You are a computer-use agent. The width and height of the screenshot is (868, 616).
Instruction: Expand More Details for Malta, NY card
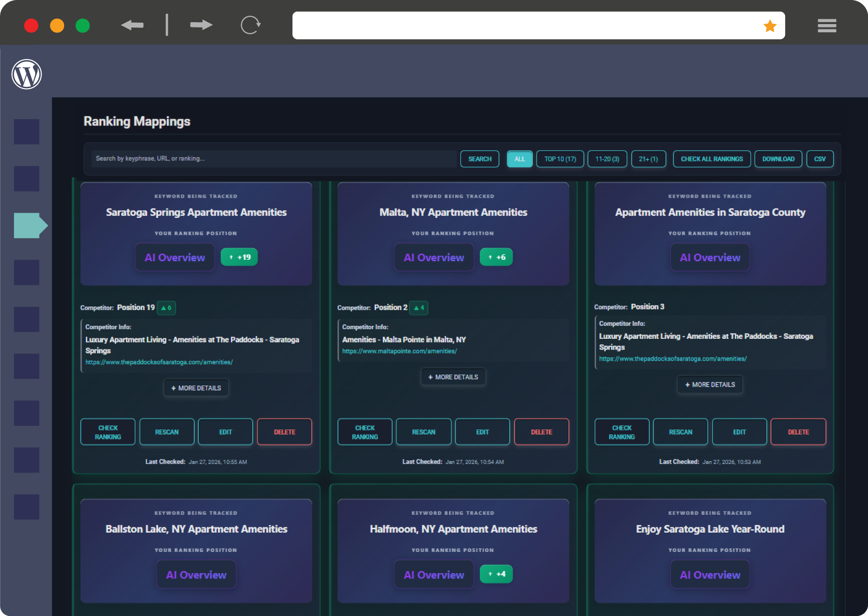[453, 377]
